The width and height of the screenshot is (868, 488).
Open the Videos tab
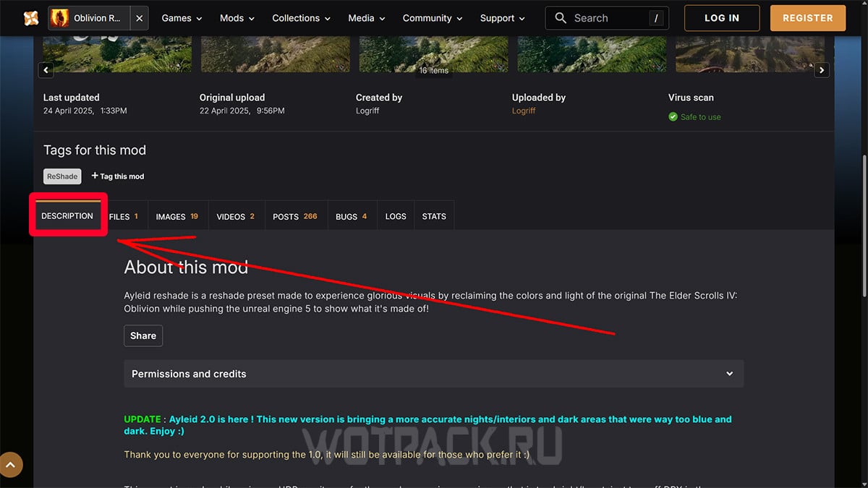point(236,216)
